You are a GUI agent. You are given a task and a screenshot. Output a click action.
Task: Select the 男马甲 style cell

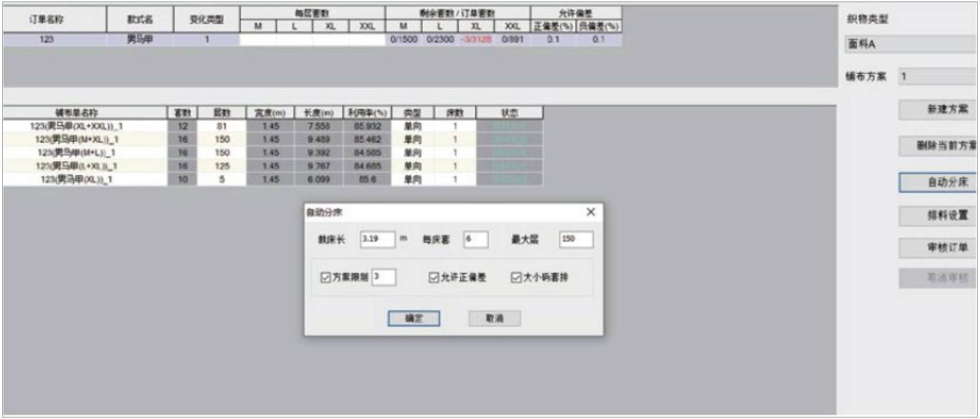[x=140, y=40]
